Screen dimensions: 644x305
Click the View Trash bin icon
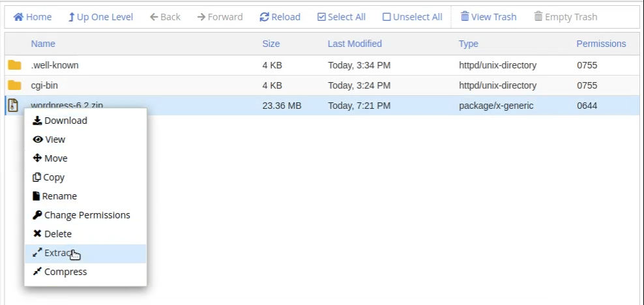pos(465,16)
